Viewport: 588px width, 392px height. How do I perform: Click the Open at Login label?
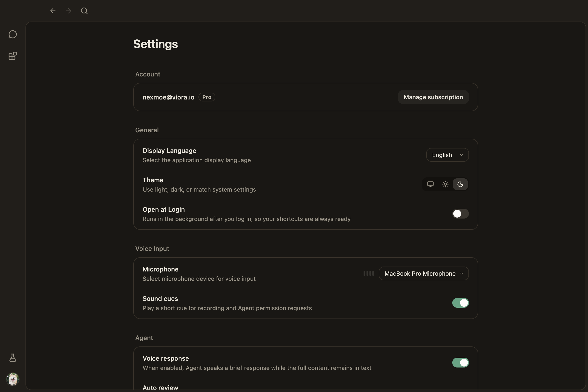tap(163, 209)
